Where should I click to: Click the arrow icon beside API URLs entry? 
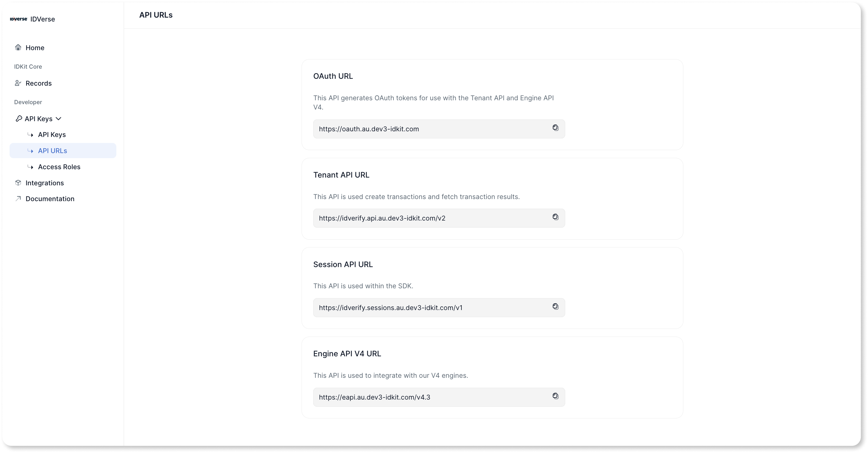[31, 150]
